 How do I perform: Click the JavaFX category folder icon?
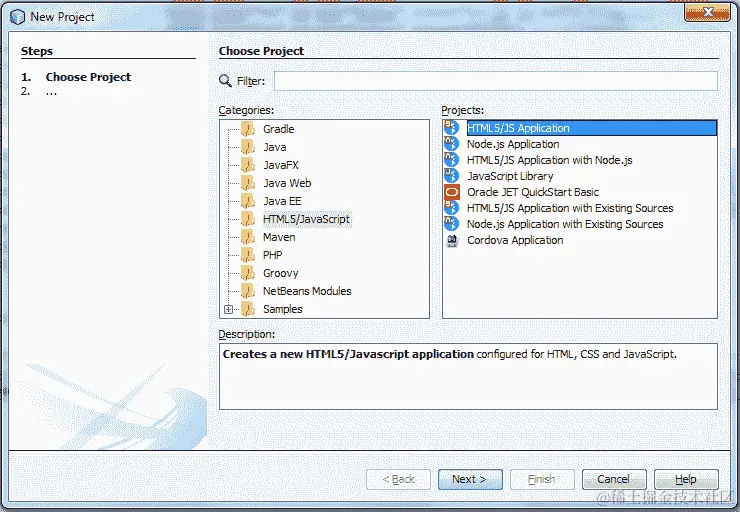tap(248, 165)
